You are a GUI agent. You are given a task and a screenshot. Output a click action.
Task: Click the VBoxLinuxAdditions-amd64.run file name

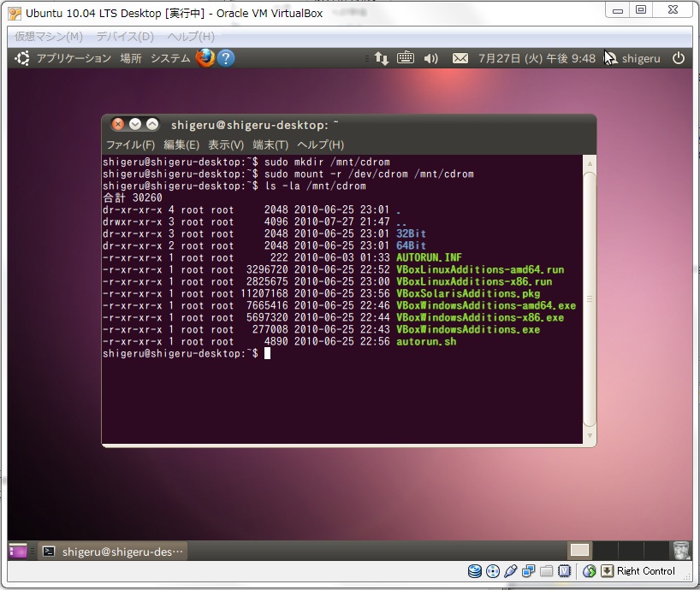point(480,270)
